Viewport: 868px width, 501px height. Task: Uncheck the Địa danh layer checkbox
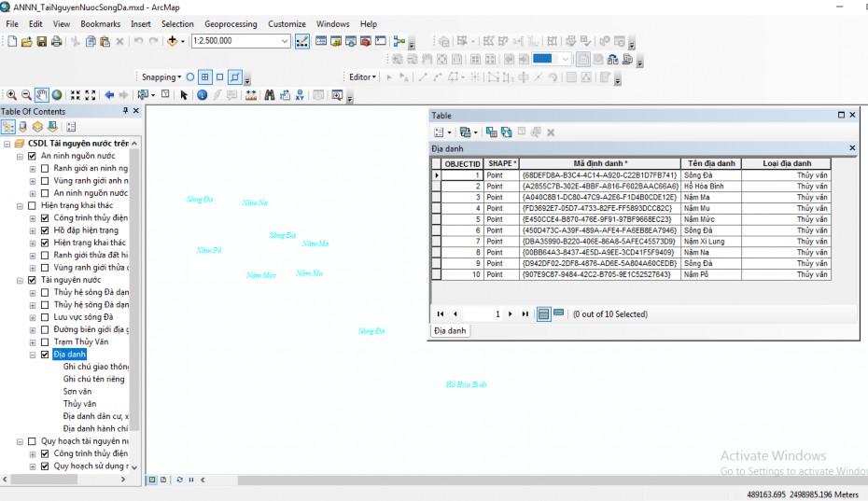click(x=45, y=355)
